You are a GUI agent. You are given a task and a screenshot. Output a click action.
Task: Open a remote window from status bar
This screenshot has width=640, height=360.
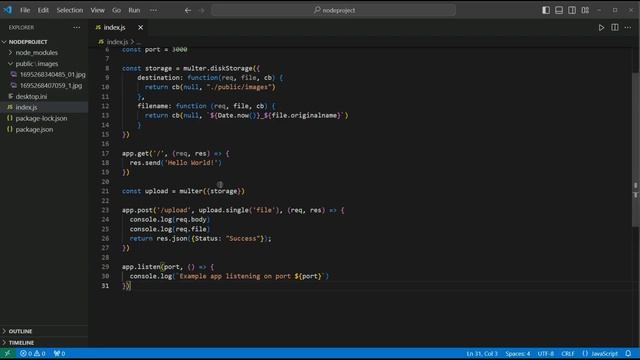click(x=7, y=353)
